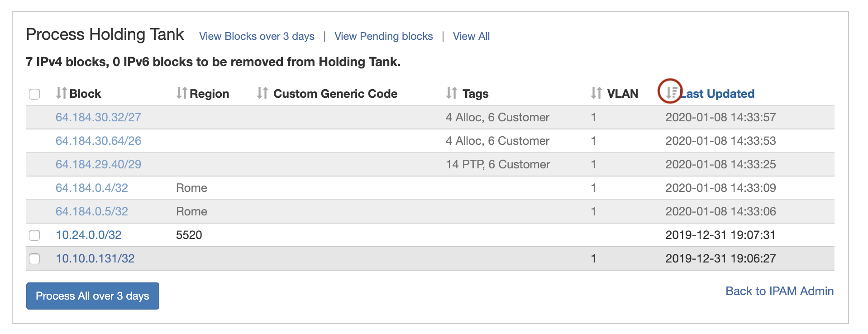
Task: Sort by Custom Generic Code arrow icon
Action: point(262,93)
